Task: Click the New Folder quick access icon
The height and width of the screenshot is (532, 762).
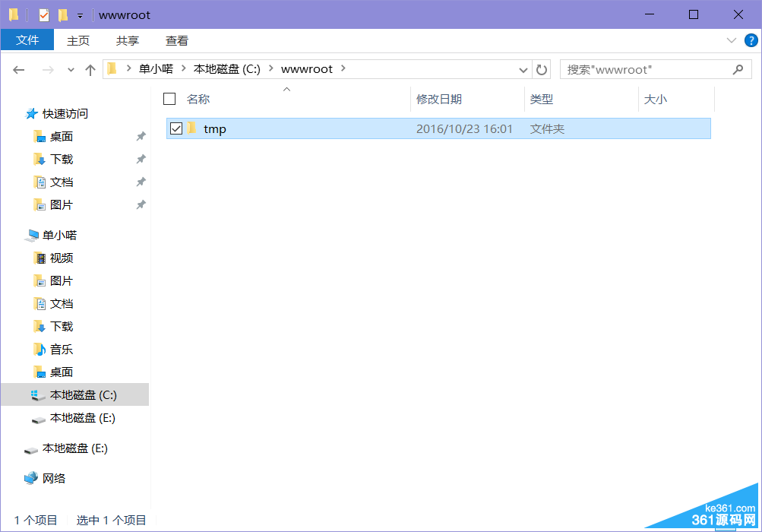Action: (63, 15)
